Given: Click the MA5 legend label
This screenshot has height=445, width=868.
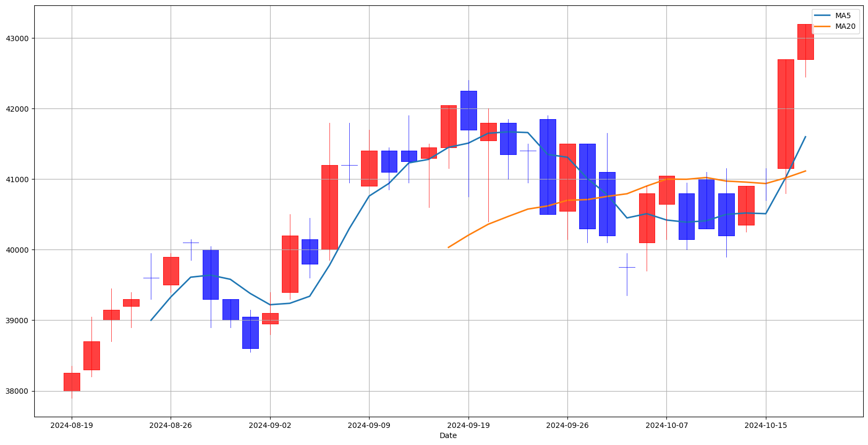Looking at the screenshot, I should 843,16.
